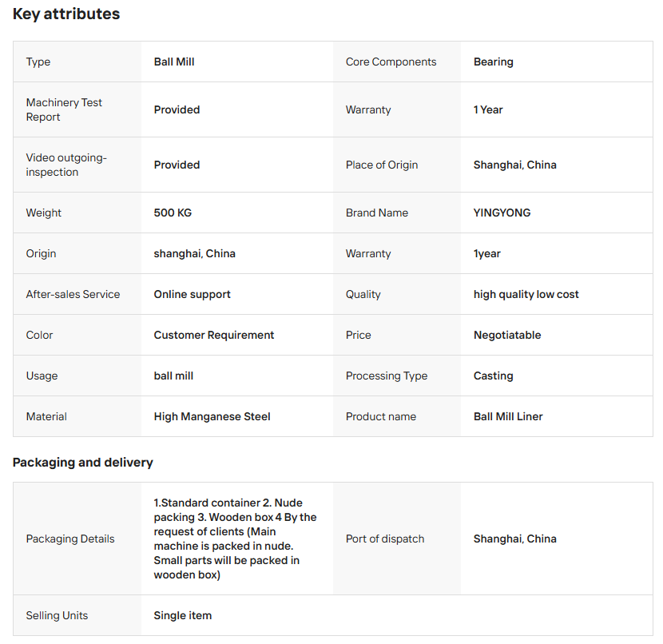Viewport: 663px width, 644px height.
Task: Click the Port of dispatch label
Action: pos(385,539)
